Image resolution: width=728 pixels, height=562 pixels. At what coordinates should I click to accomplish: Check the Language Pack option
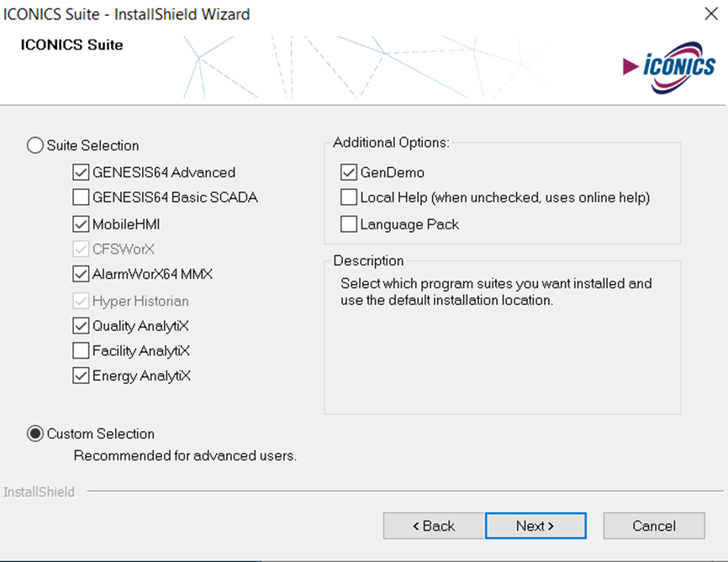coord(349,224)
